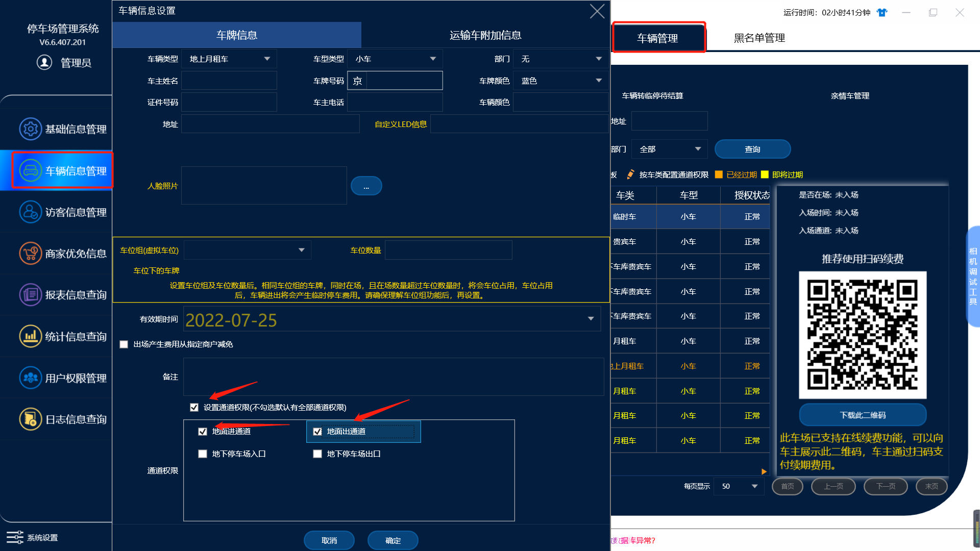
Task: Expand 车型类型 dropdown showing 小车
Action: tap(395, 59)
